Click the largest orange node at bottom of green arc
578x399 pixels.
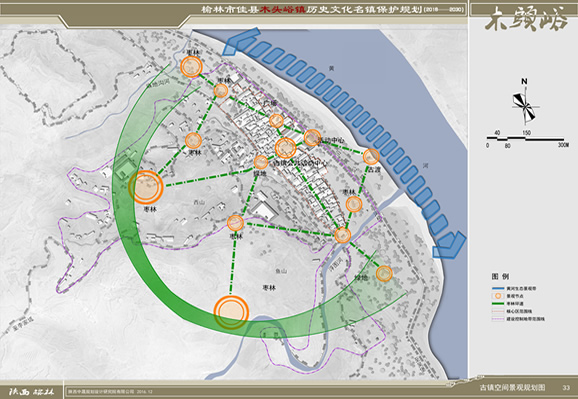(231, 312)
